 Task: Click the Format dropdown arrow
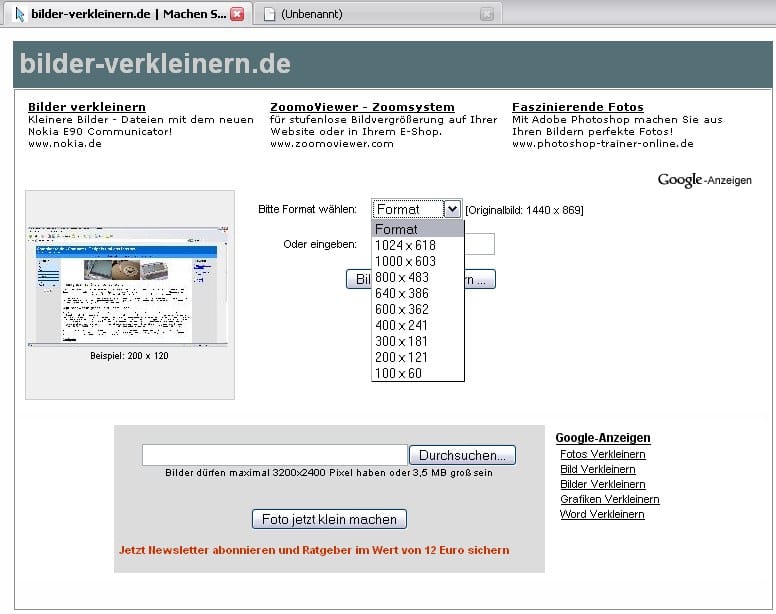452,209
